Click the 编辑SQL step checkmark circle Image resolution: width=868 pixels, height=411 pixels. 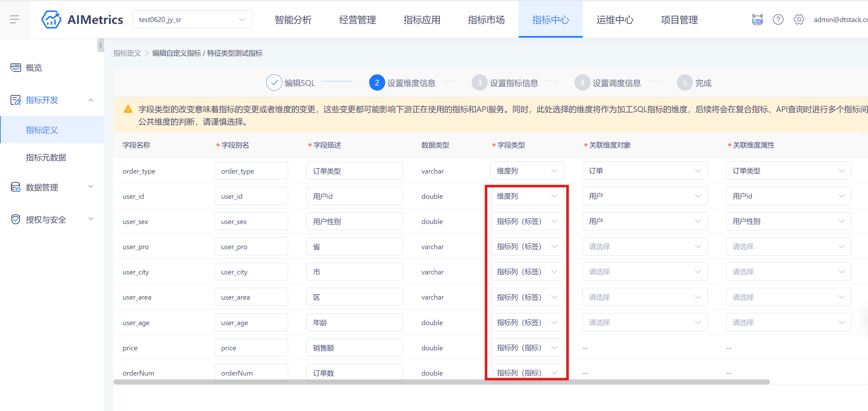pyautogui.click(x=274, y=83)
